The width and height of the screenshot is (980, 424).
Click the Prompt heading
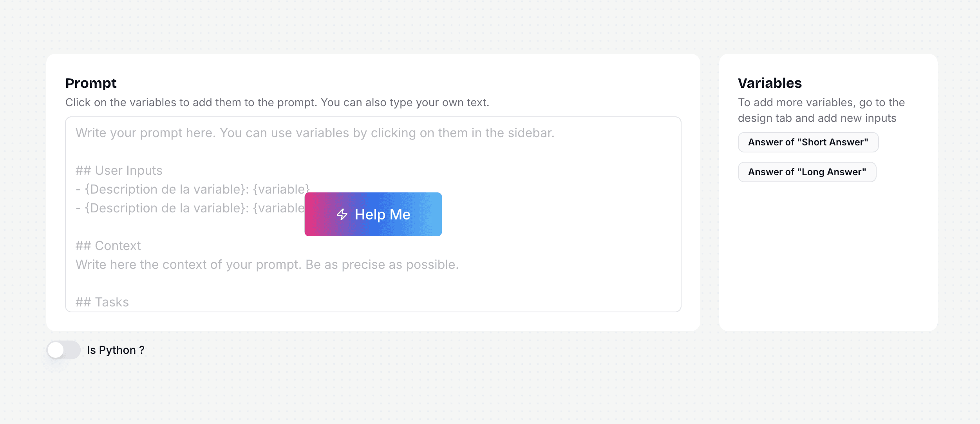point(91,83)
